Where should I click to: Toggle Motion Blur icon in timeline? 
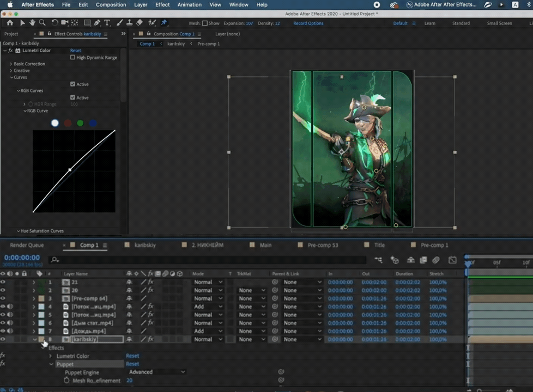point(436,260)
